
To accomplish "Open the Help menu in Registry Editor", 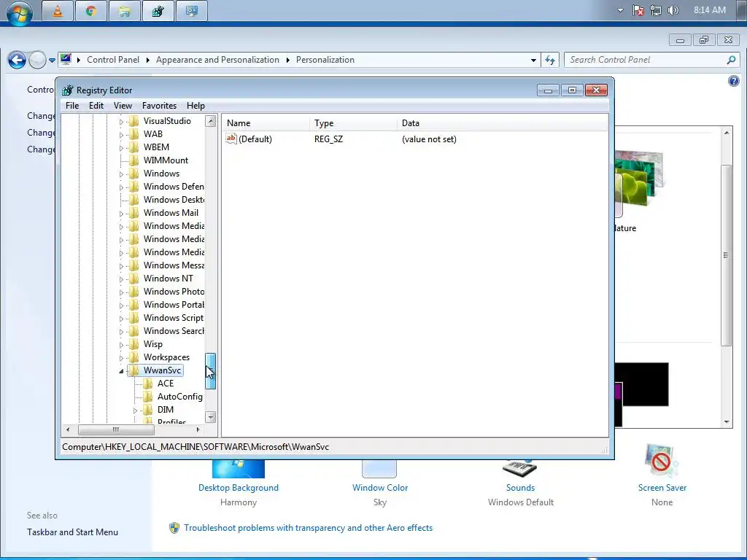I will [196, 106].
